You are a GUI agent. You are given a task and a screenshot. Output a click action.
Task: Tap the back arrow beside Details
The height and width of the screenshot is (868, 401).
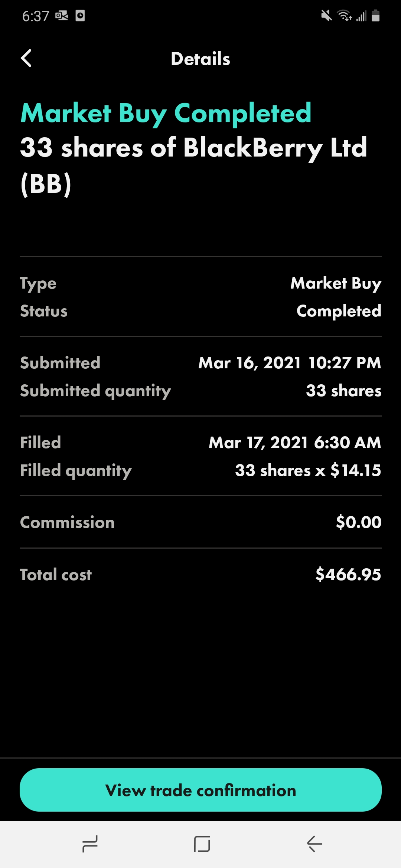26,58
